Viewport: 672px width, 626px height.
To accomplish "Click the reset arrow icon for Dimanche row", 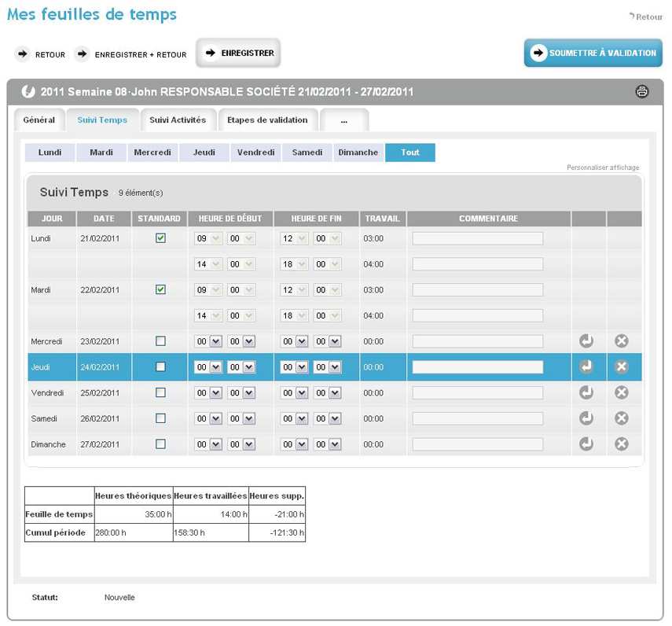I will [x=586, y=444].
